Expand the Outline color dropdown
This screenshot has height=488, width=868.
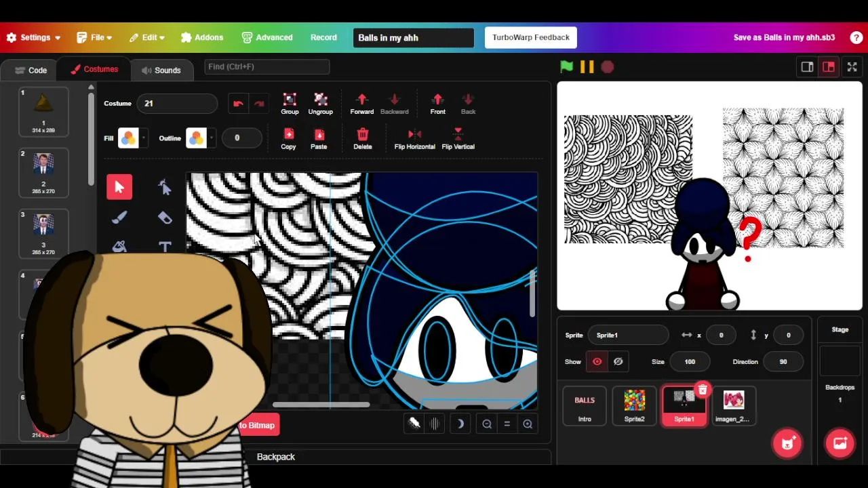point(212,138)
